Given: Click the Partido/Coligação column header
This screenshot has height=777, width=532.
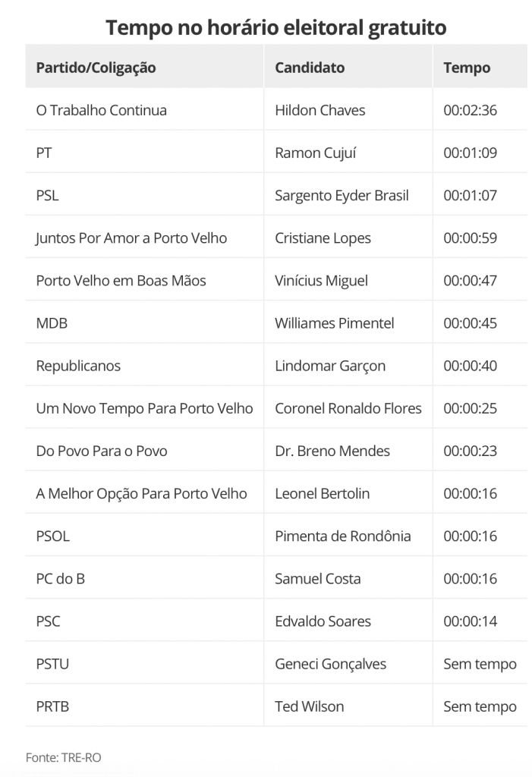Looking at the screenshot, I should [x=96, y=68].
